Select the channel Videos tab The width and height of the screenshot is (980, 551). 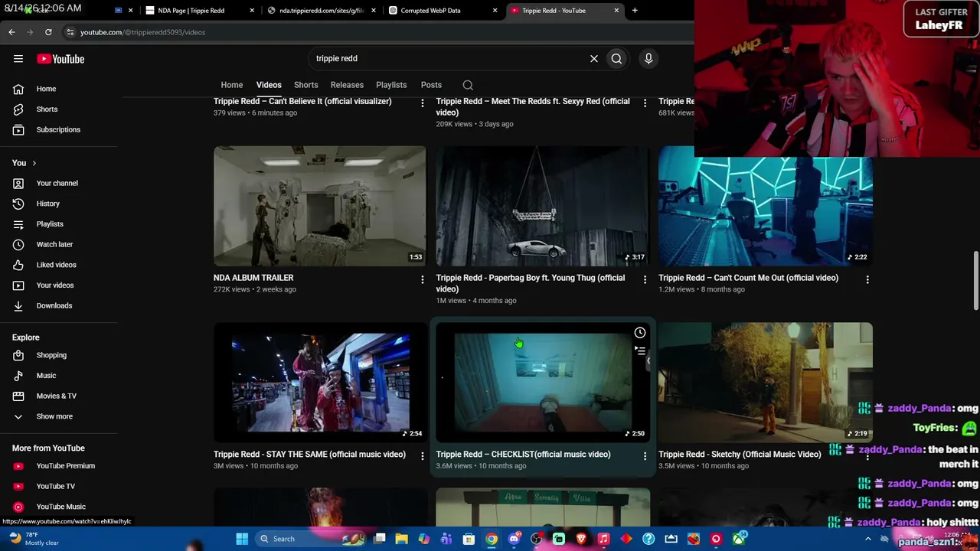[269, 85]
